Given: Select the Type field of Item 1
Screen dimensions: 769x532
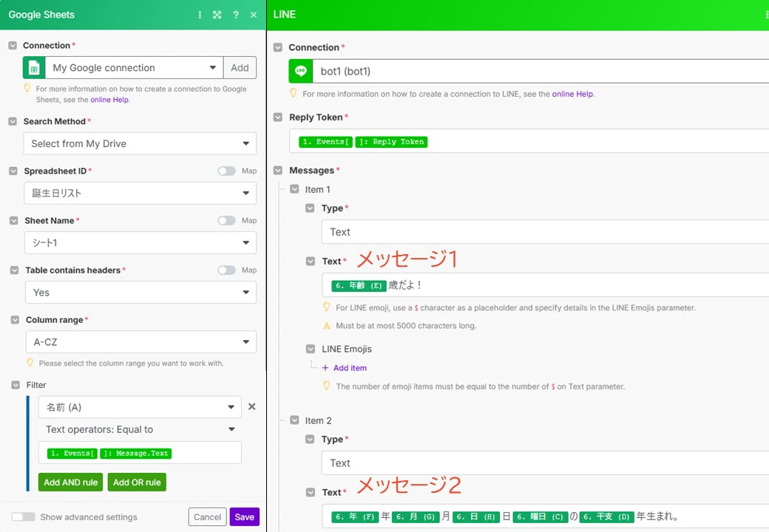Looking at the screenshot, I should [x=545, y=232].
